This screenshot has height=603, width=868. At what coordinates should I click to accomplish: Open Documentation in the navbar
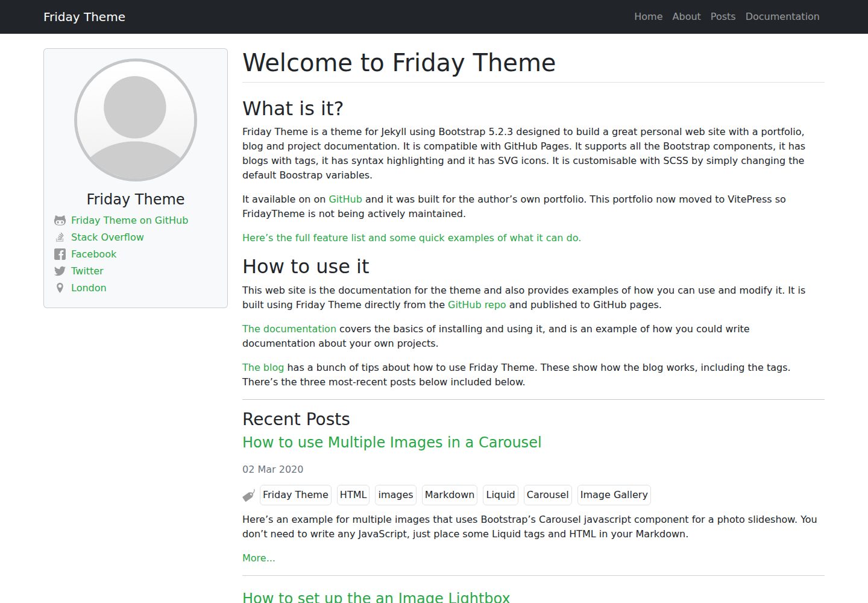pyautogui.click(x=782, y=17)
